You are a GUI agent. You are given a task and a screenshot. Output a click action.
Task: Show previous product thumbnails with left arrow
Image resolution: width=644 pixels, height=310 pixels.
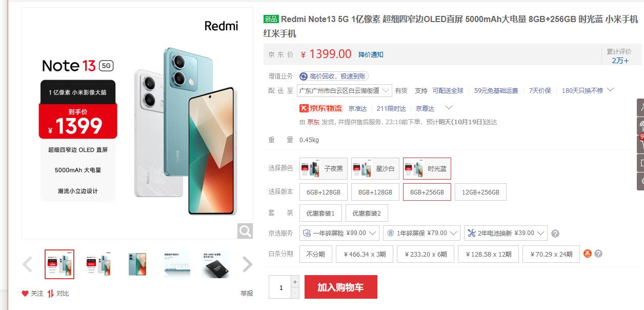28,264
